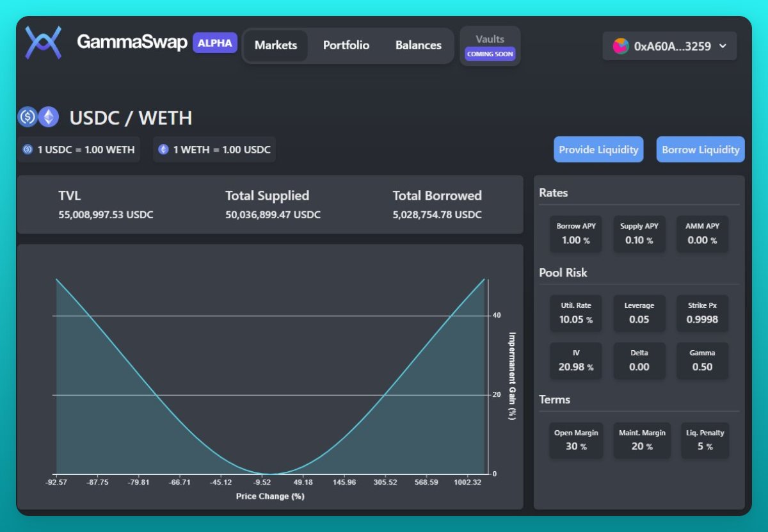Viewport: 768px width, 532px height.
Task: Click the TVL value 55,008,997.53 USDC
Action: coord(106,214)
